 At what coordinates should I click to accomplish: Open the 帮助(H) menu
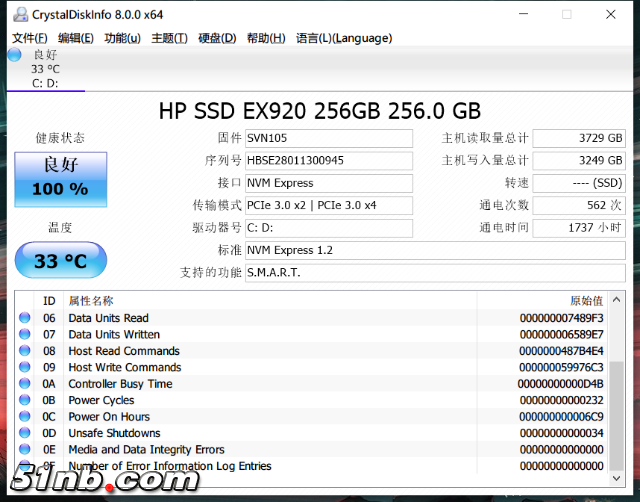[x=266, y=38]
